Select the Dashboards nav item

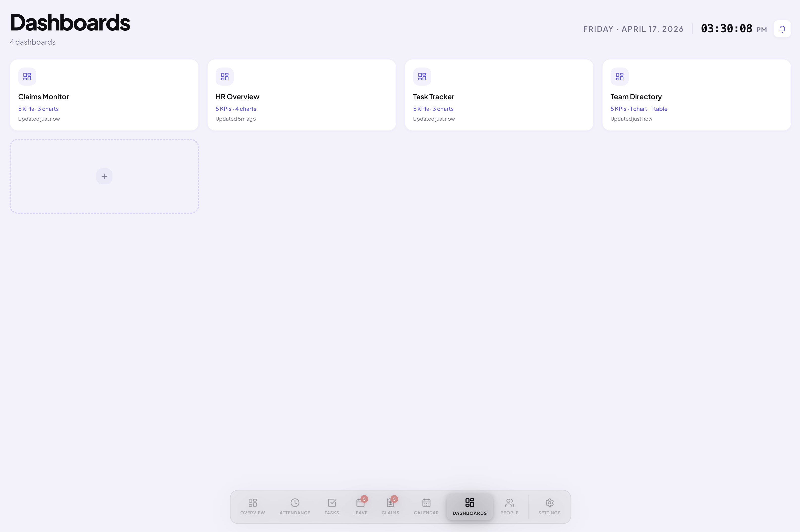coord(470,507)
